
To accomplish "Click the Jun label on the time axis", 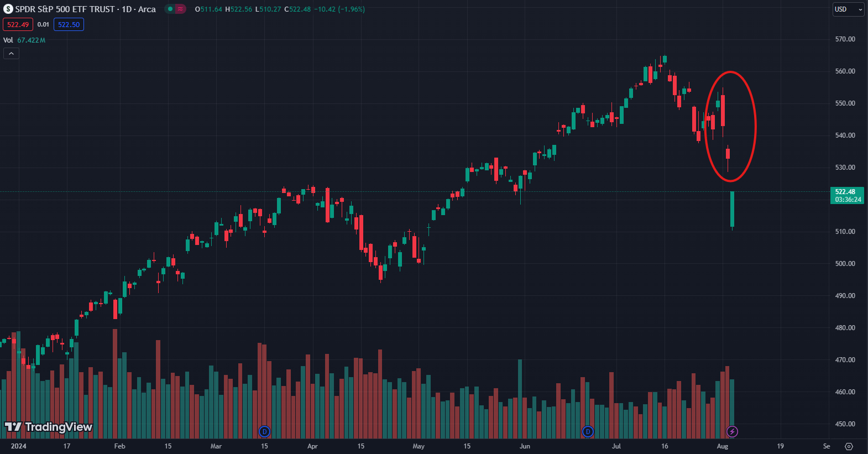I will 525,446.
